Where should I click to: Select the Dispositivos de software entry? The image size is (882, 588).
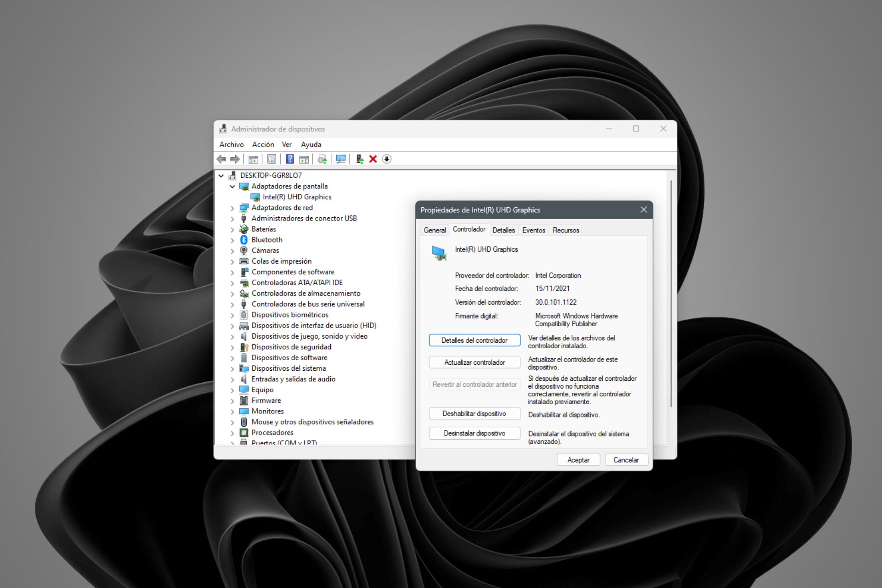pyautogui.click(x=289, y=357)
